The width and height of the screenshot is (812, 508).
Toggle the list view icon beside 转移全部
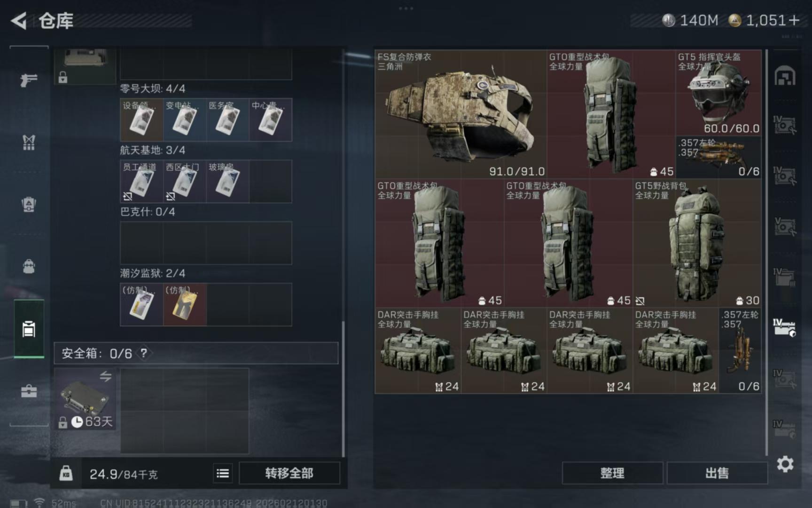coord(223,473)
